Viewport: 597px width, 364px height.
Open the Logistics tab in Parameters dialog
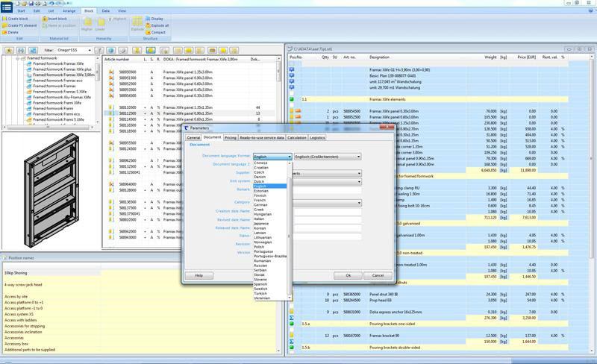316,137
